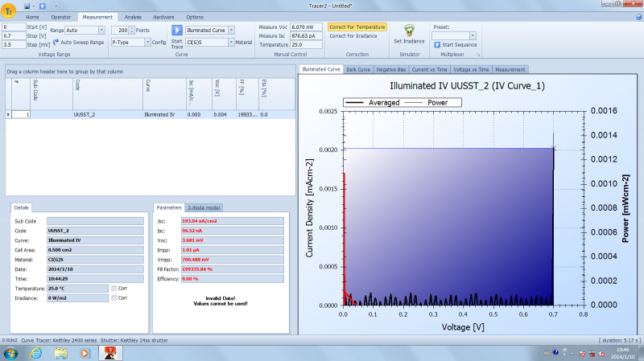Viewport: 644px width, 361px height.
Task: Switch to the 2-diode model tab
Action: 204,207
